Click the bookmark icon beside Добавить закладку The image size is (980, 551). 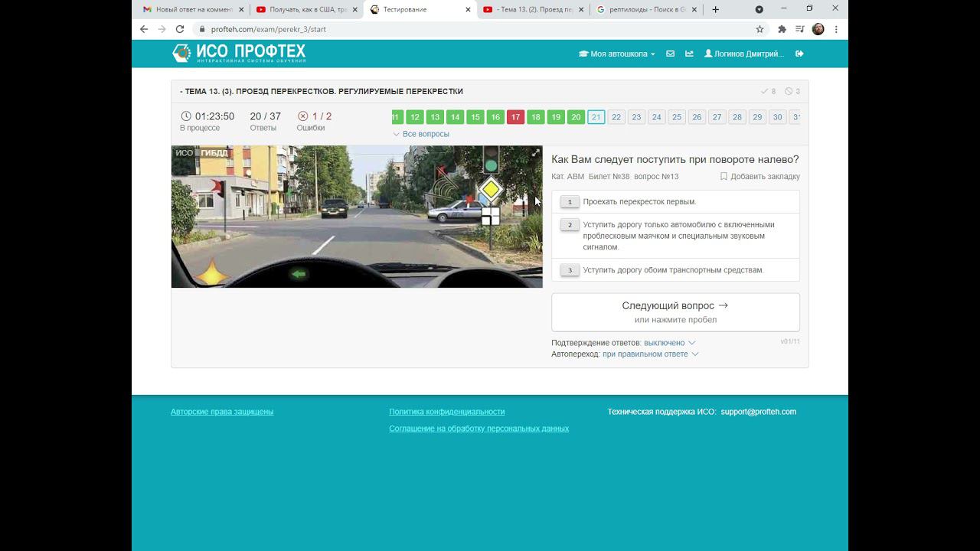click(724, 177)
